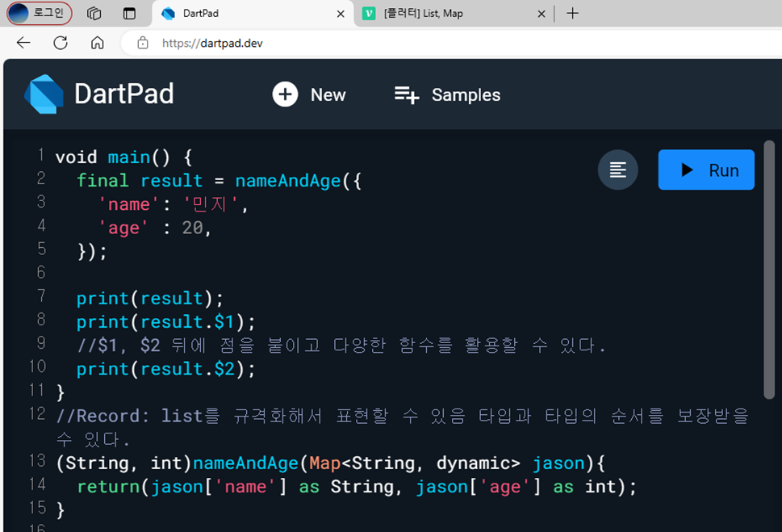Open the workspaces icon in browser

(x=94, y=14)
